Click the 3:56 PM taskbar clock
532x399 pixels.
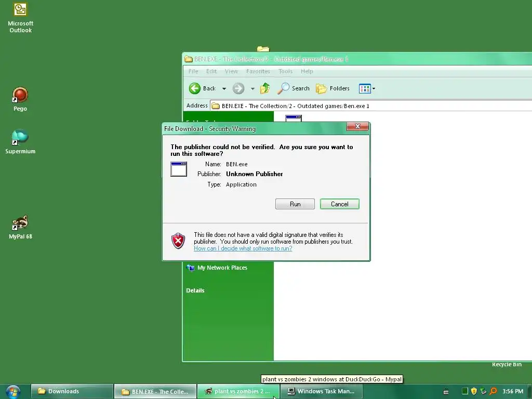513,391
